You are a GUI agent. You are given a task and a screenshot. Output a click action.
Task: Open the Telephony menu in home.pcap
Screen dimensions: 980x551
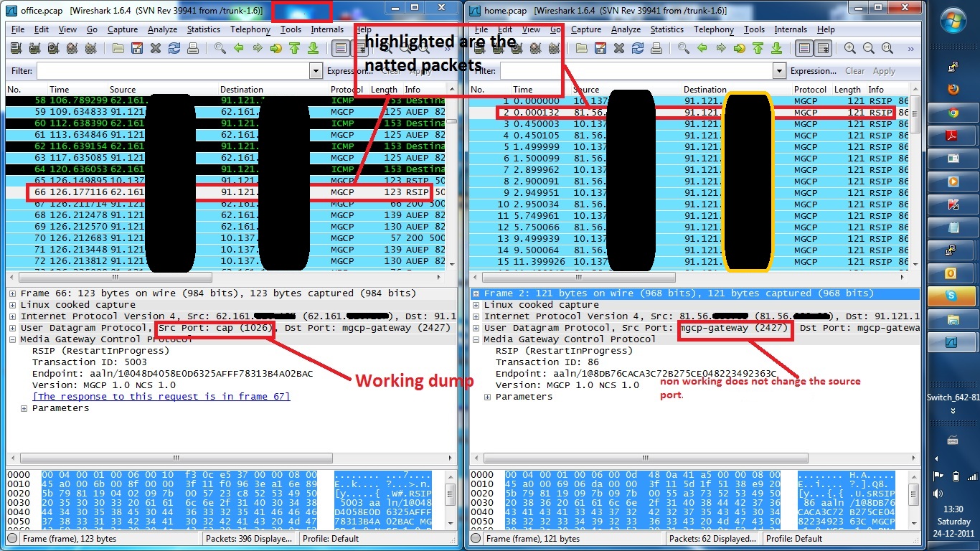click(x=714, y=29)
